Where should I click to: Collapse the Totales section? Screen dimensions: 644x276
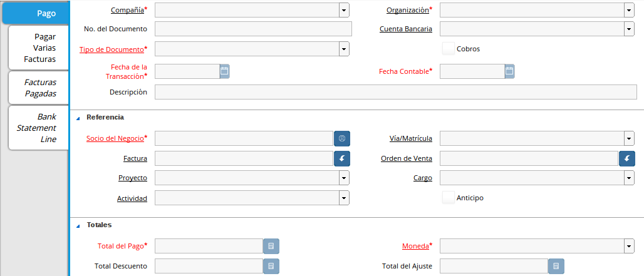[x=78, y=225]
